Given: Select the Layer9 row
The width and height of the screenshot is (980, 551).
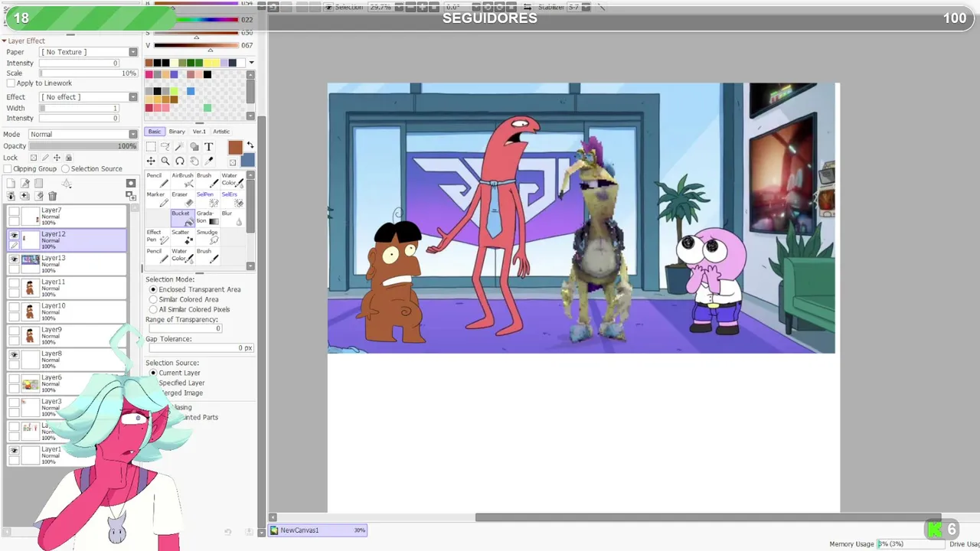Looking at the screenshot, I should [x=67, y=336].
